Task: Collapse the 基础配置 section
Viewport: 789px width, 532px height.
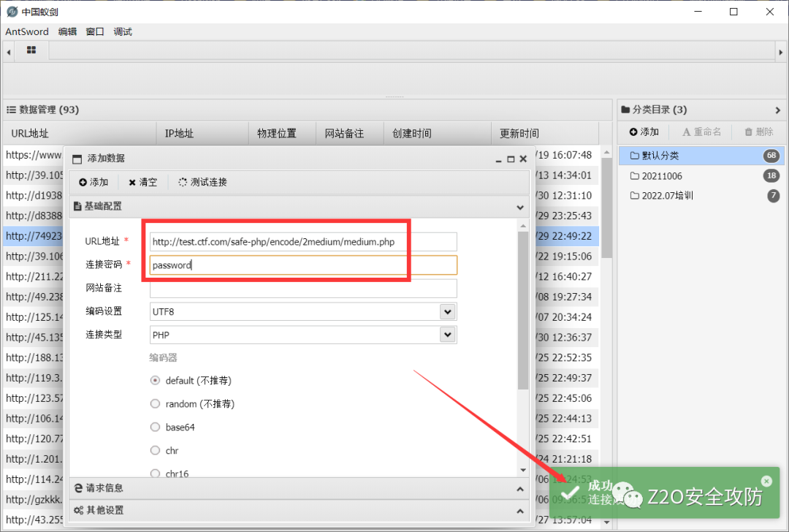Action: pyautogui.click(x=520, y=207)
